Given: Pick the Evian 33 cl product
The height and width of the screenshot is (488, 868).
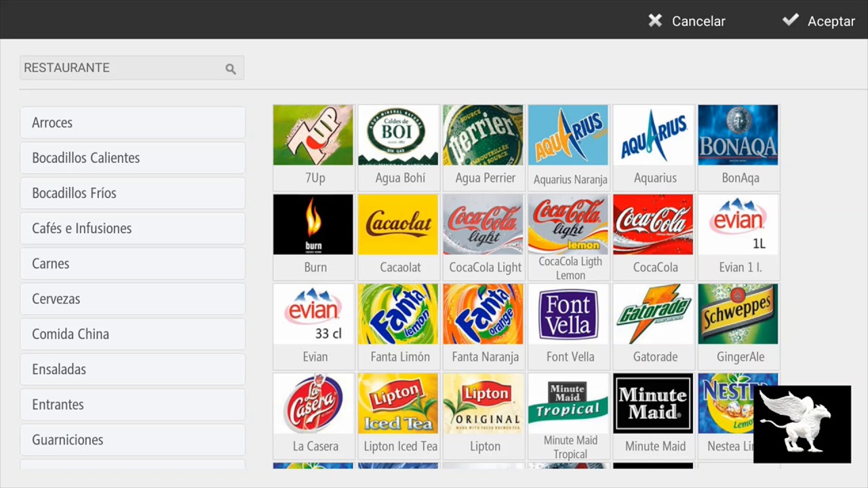Looking at the screenshot, I should [x=313, y=326].
